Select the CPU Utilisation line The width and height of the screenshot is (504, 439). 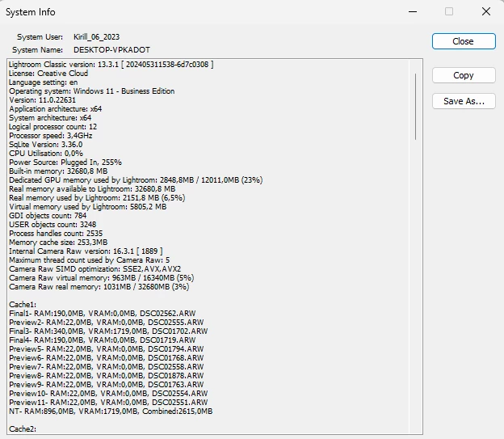pos(46,154)
